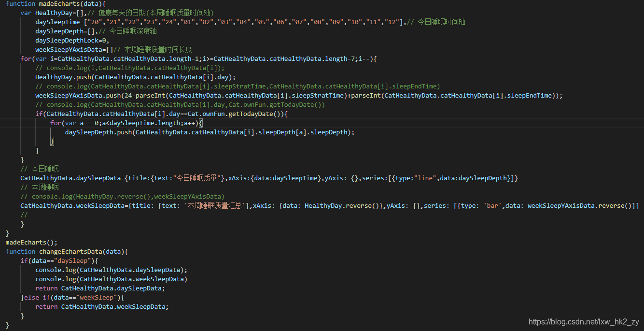
Task: Click return CatHealthyData.weekSleepData statement
Action: click(x=102, y=307)
